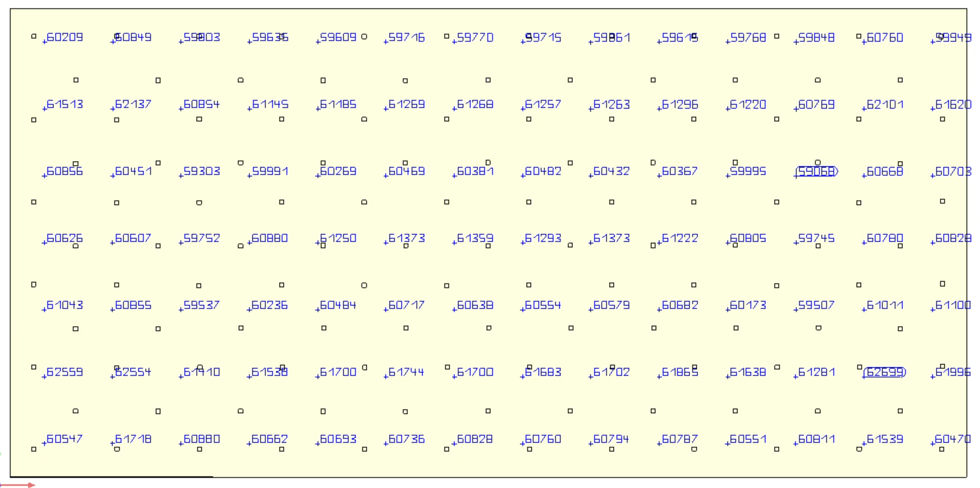Select the point label 60626
980x488 pixels.
pyautogui.click(x=65, y=238)
